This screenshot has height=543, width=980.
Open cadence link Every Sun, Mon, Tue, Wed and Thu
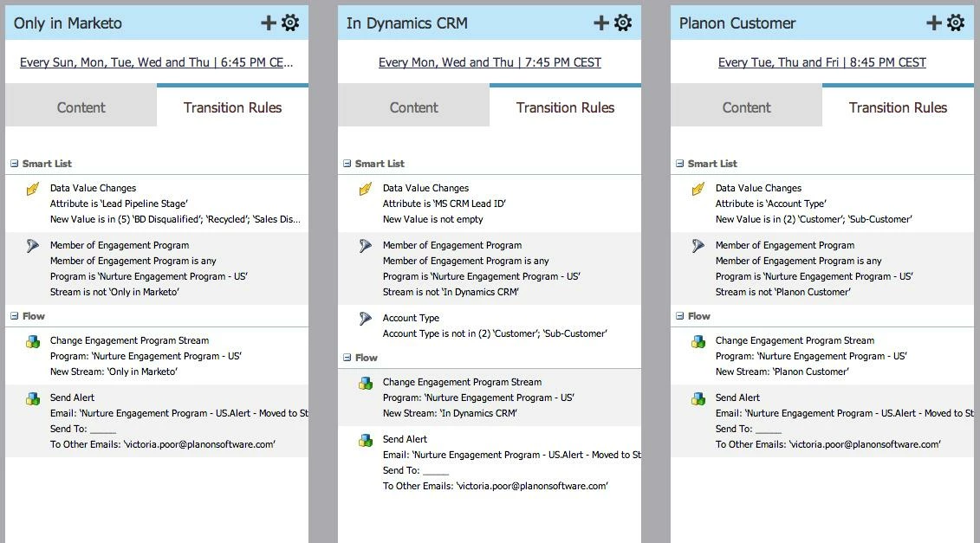point(156,62)
